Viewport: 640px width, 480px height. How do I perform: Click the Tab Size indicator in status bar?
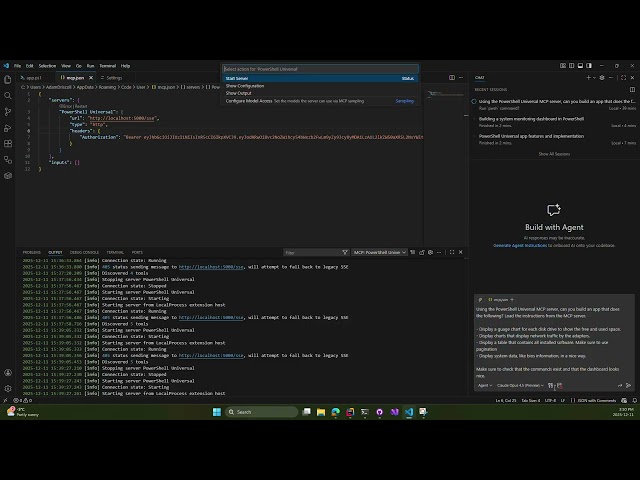tap(531, 400)
